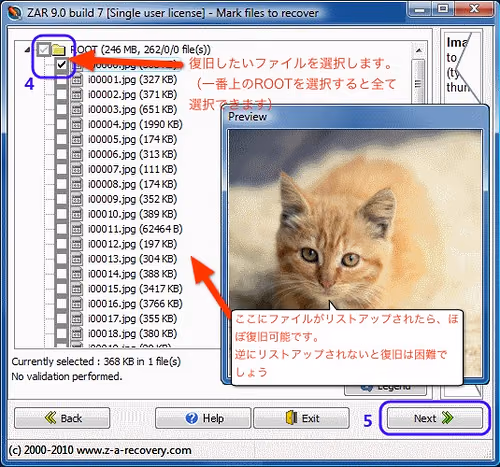The height and width of the screenshot is (467, 500).
Task: Click the file icon beside i00016.jpg
Action: 77,304
